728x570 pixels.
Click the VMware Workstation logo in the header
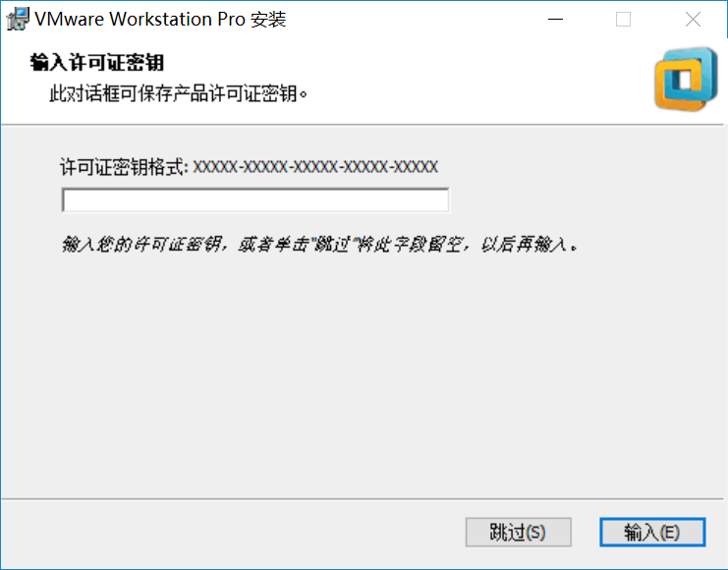point(686,79)
